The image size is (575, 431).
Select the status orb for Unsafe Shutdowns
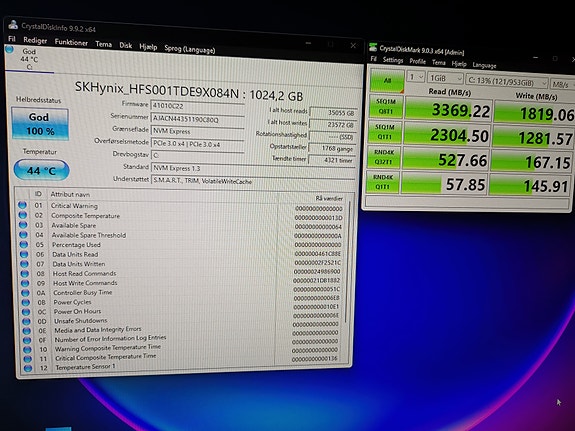coord(26,321)
